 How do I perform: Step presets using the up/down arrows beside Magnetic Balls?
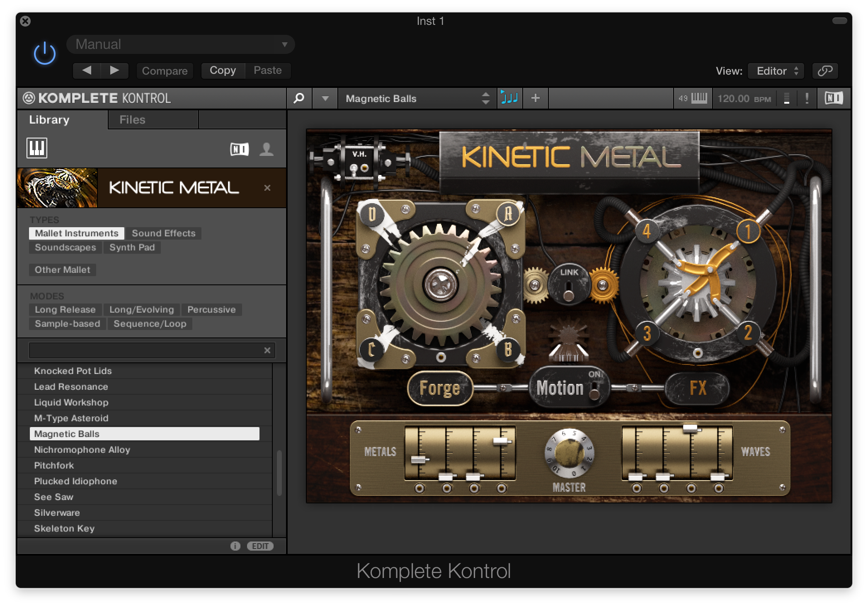[x=486, y=98]
